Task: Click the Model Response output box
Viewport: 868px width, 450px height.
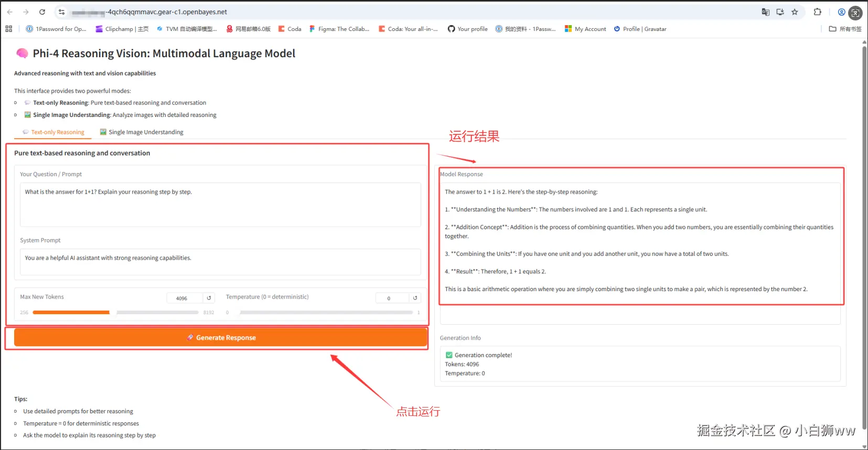Action: 640,253
